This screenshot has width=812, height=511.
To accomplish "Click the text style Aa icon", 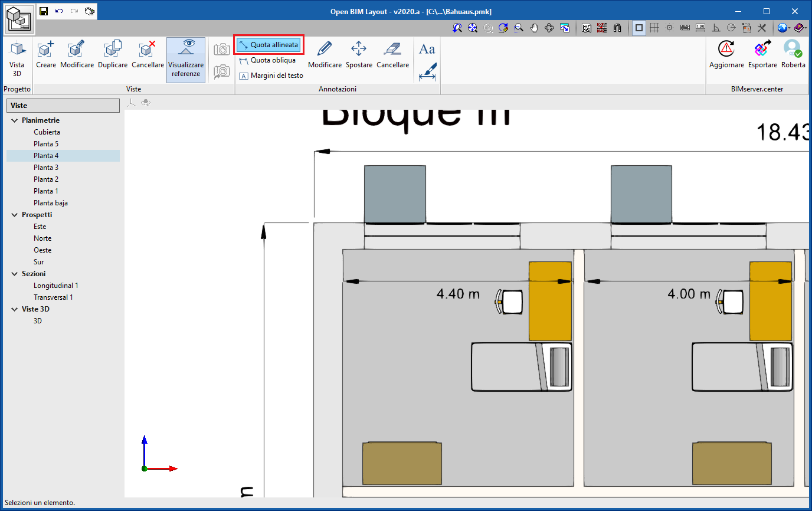I will [427, 49].
